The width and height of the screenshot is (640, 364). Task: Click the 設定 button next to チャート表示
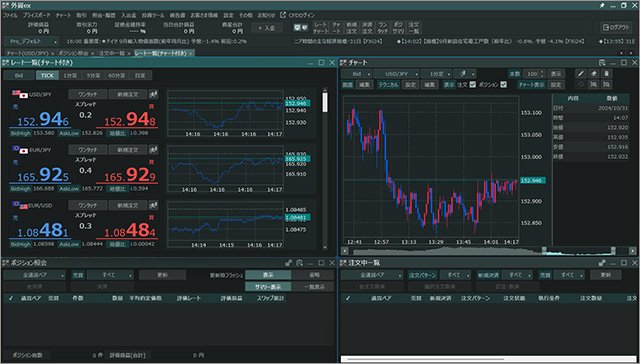tap(556, 84)
